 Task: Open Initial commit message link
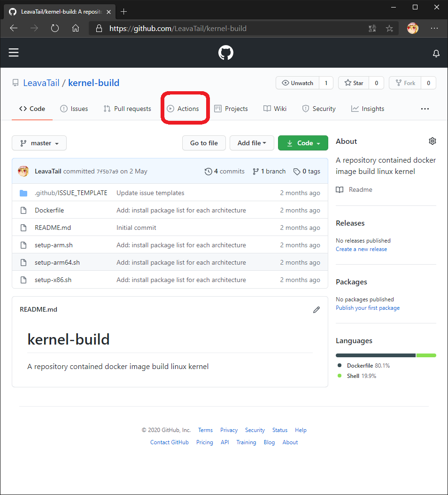point(136,228)
